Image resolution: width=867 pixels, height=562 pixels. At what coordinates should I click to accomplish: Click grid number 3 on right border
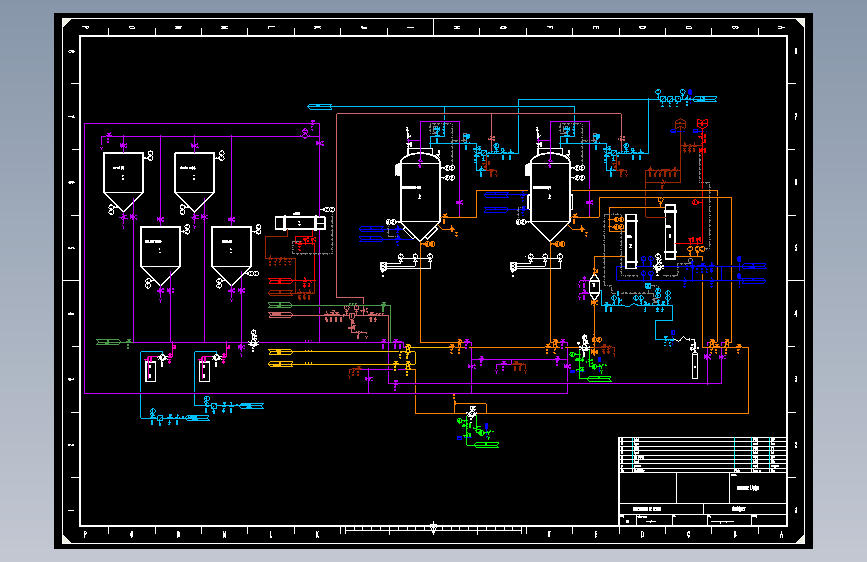tap(796, 379)
